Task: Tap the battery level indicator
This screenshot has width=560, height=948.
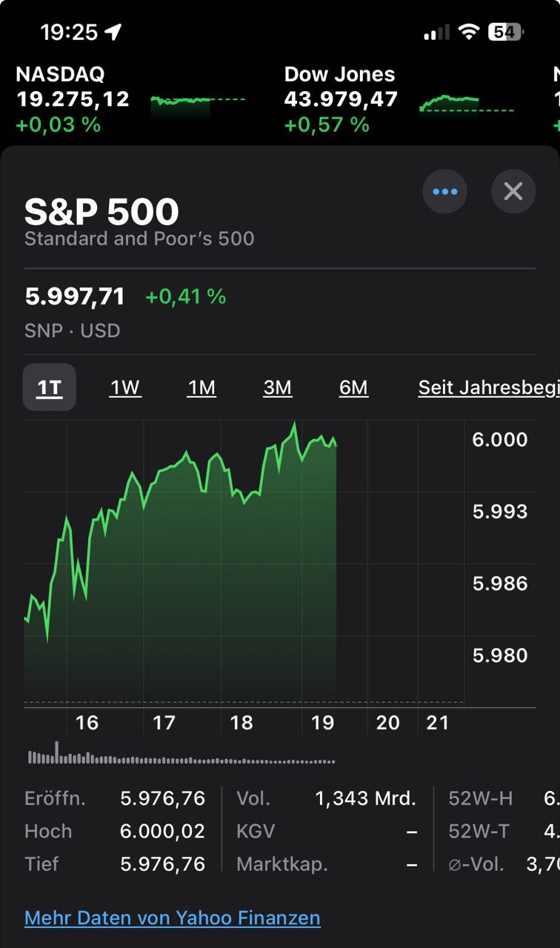Action: click(x=505, y=32)
